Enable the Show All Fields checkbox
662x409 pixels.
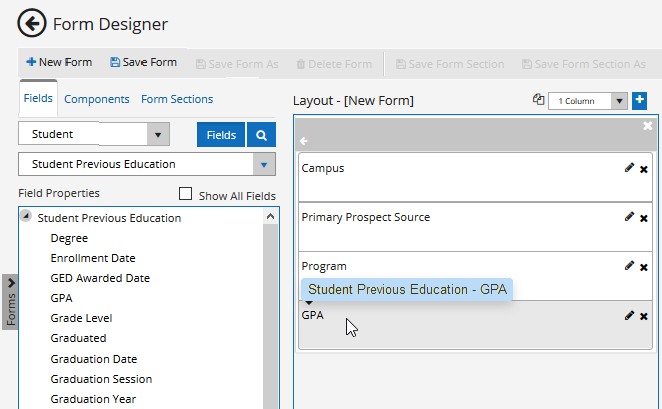tap(185, 195)
